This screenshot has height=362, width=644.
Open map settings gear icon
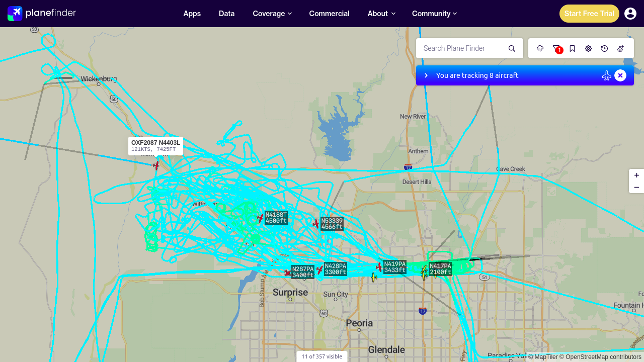click(x=589, y=48)
